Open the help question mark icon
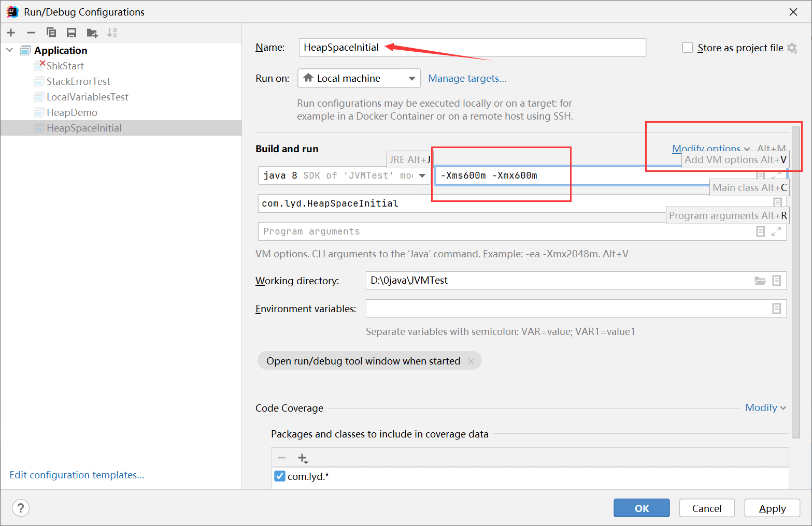812x526 pixels. pyautogui.click(x=21, y=508)
